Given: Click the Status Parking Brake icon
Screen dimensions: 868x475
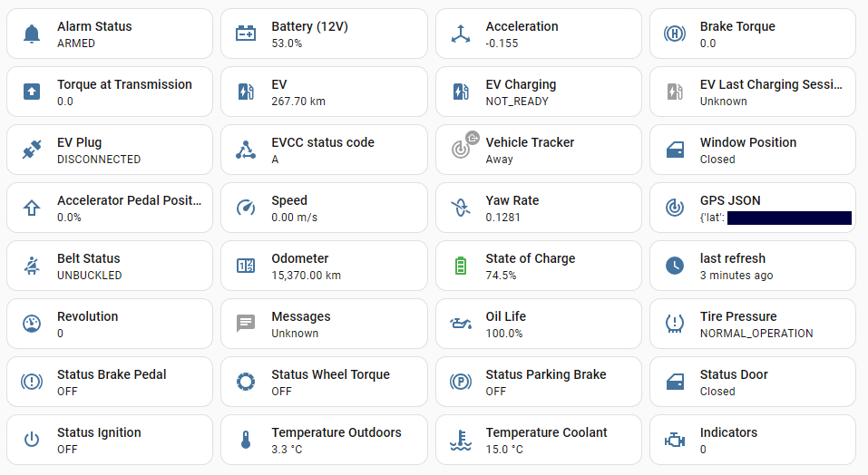Looking at the screenshot, I should 460,383.
